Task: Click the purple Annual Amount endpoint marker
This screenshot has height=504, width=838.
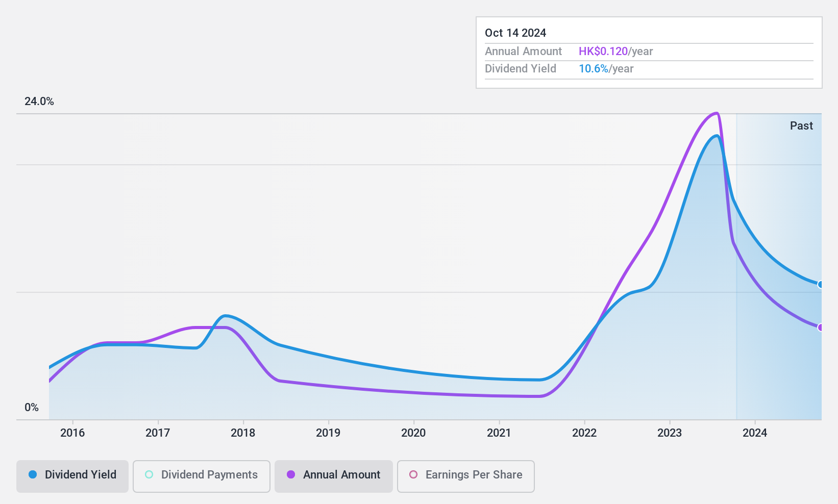Action: click(x=820, y=327)
